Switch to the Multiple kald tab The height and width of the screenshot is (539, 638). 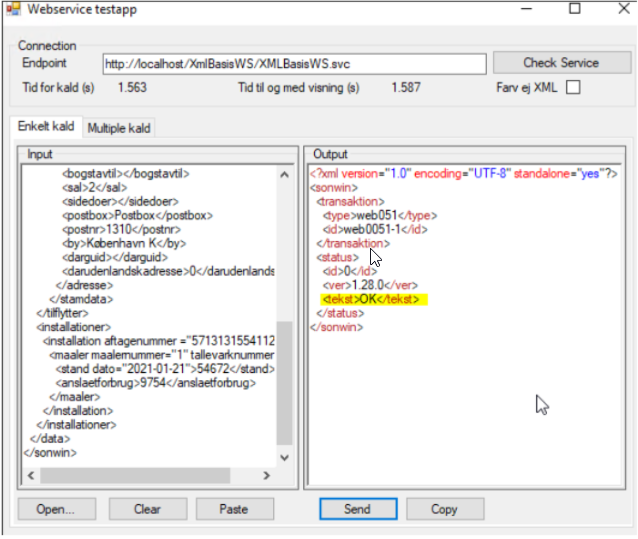(x=119, y=128)
